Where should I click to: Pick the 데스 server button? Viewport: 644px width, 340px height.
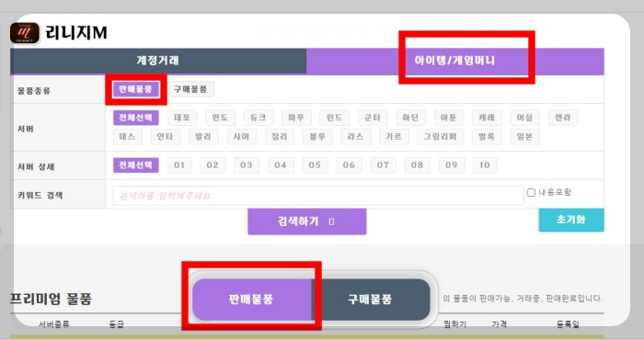128,137
